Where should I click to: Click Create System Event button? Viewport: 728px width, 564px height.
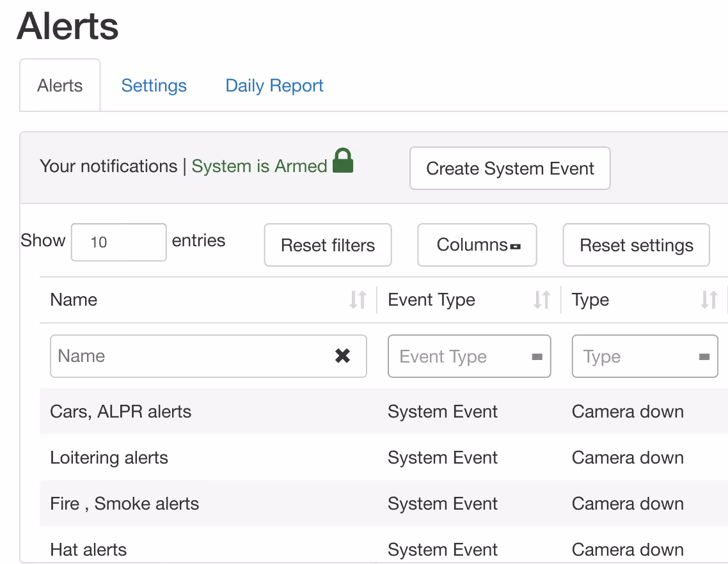510,169
